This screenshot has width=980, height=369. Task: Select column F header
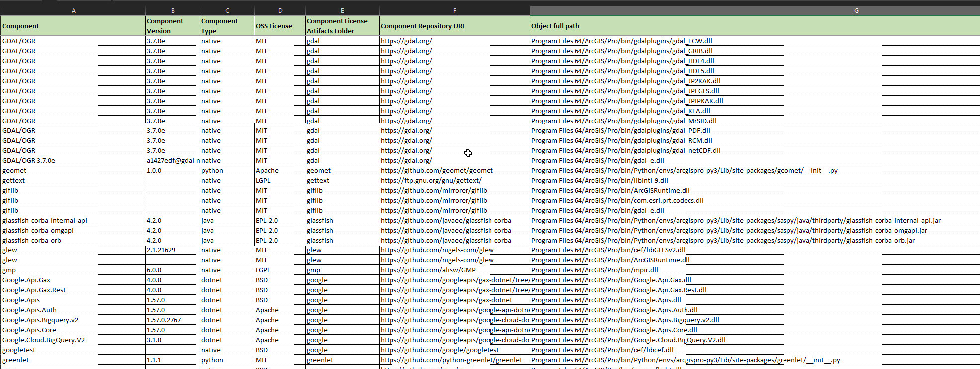[455, 10]
